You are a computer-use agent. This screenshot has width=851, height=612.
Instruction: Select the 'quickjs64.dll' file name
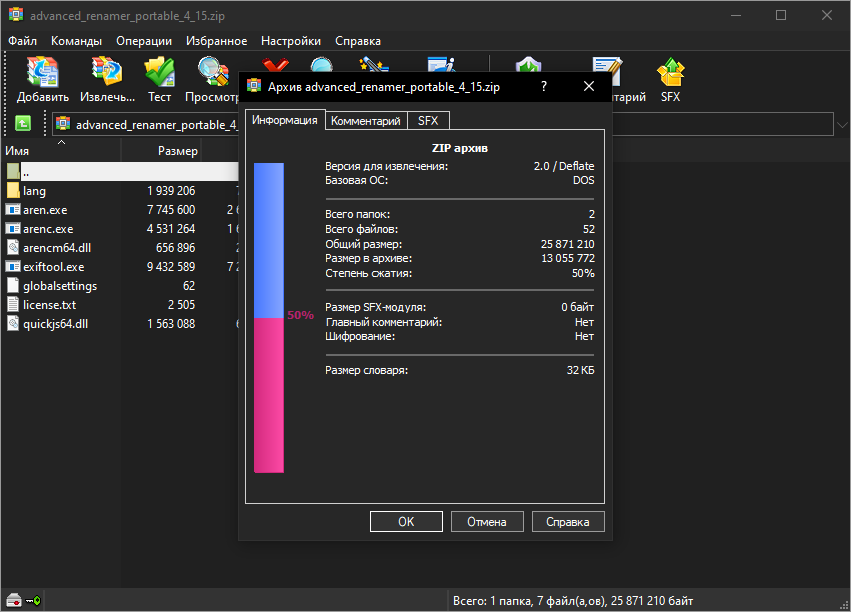point(55,324)
